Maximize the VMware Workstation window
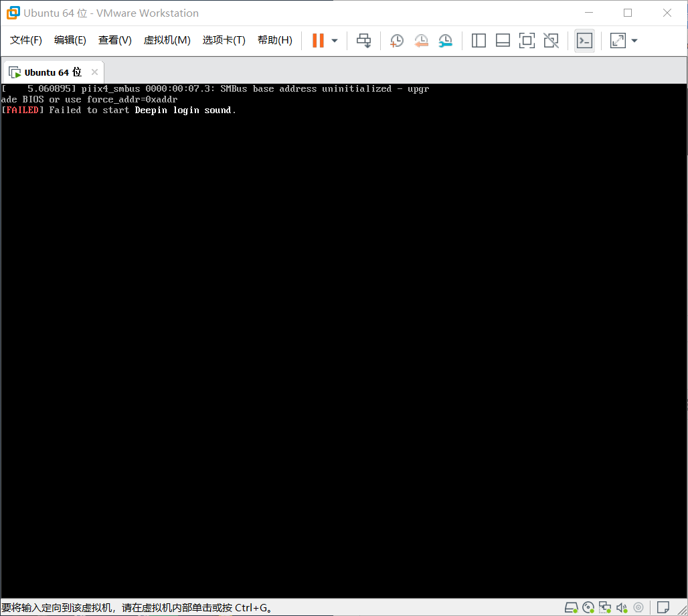 [628, 13]
